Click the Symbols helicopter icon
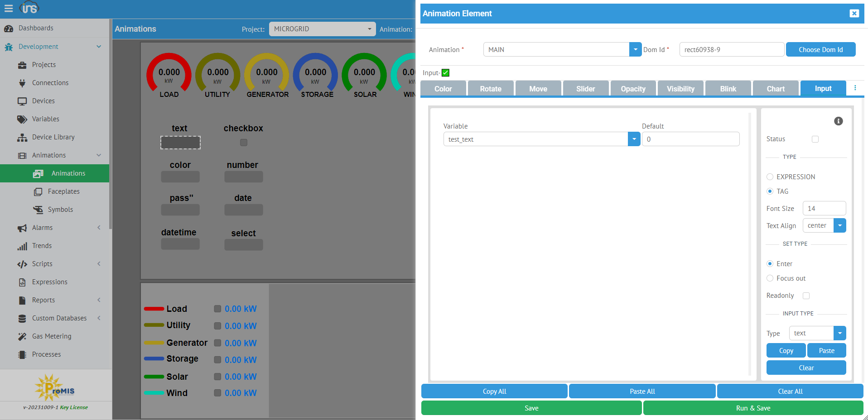The image size is (868, 420). point(38,210)
